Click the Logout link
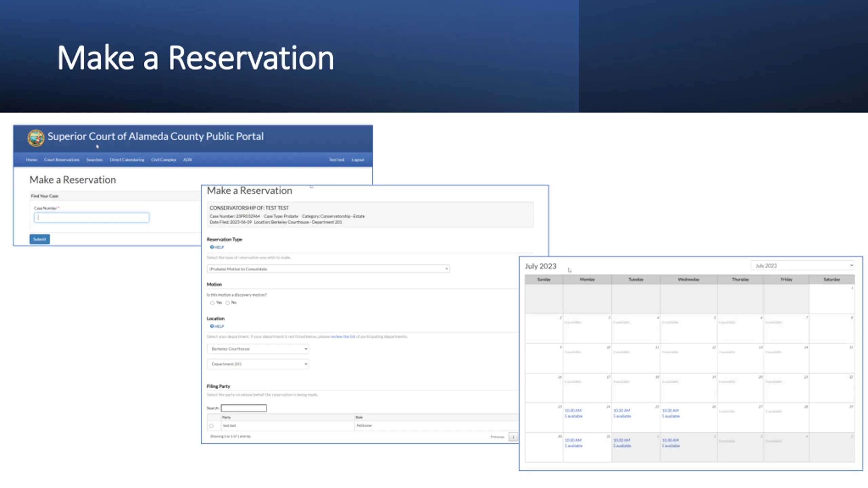Screen dimensions: 868x488 point(358,160)
